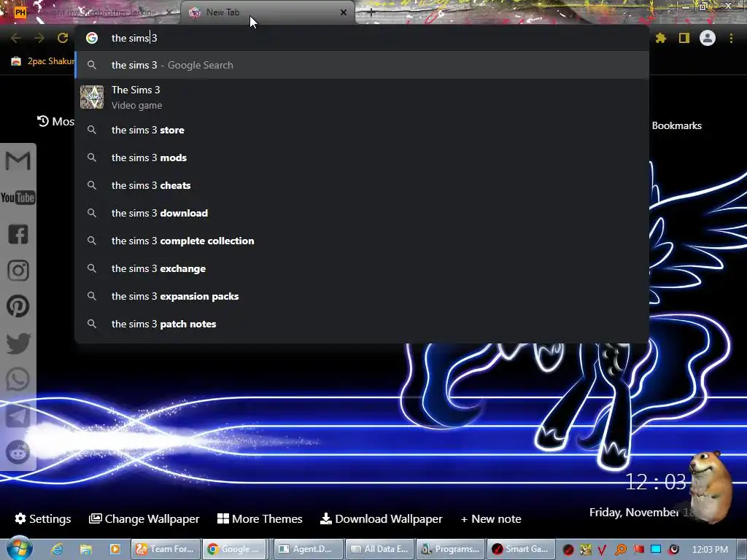Viewport: 747px width, 560px height.
Task: Click the Google icon in the address bar
Action: pyautogui.click(x=92, y=38)
